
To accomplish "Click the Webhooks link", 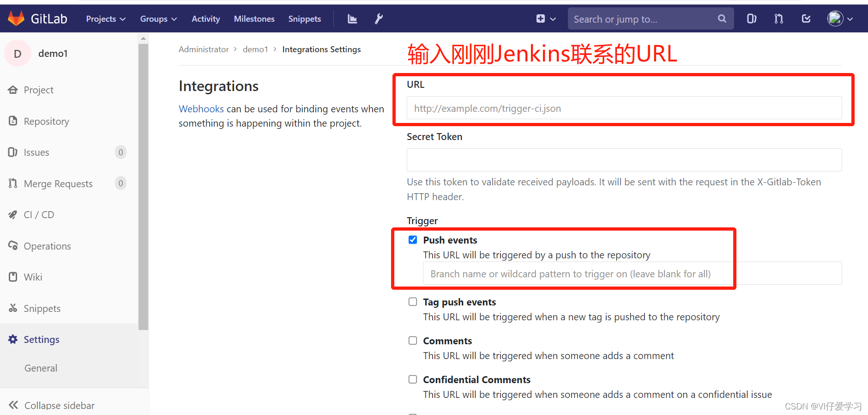I will click(x=201, y=109).
